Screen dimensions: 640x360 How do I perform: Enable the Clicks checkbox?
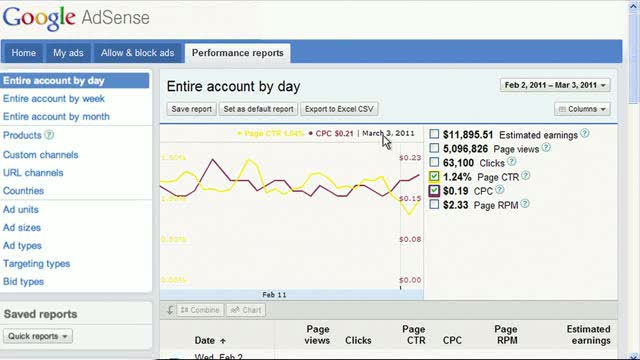click(x=434, y=162)
